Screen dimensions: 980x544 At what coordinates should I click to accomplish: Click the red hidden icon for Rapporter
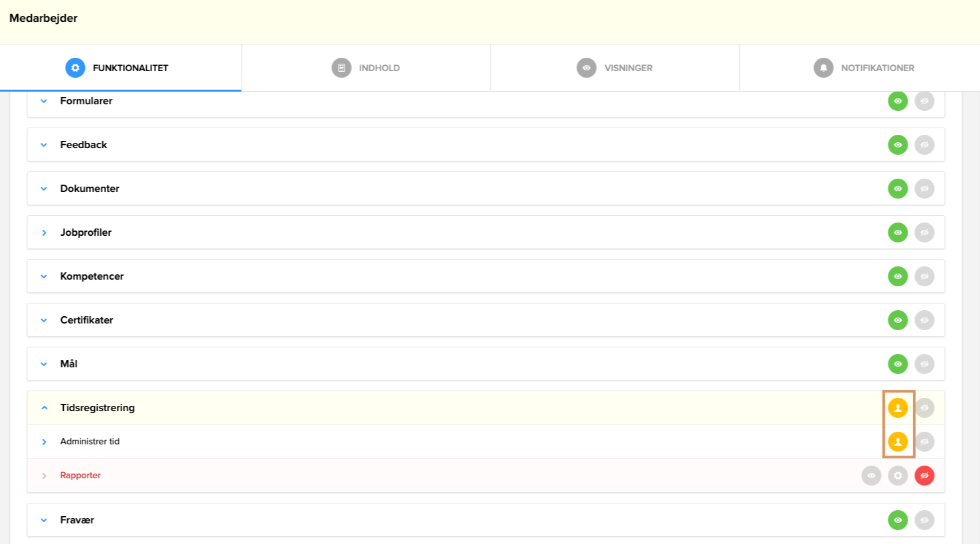pyautogui.click(x=924, y=476)
